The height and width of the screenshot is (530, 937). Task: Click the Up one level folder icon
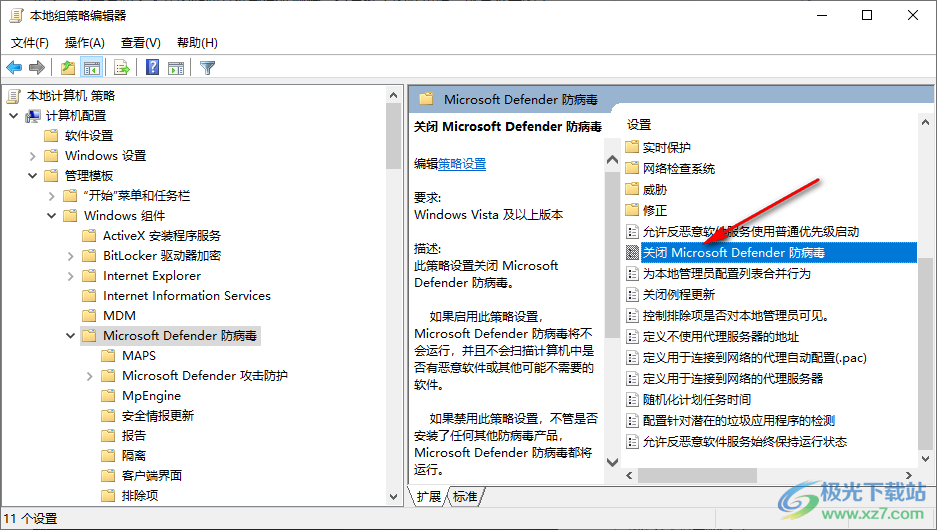(68, 68)
